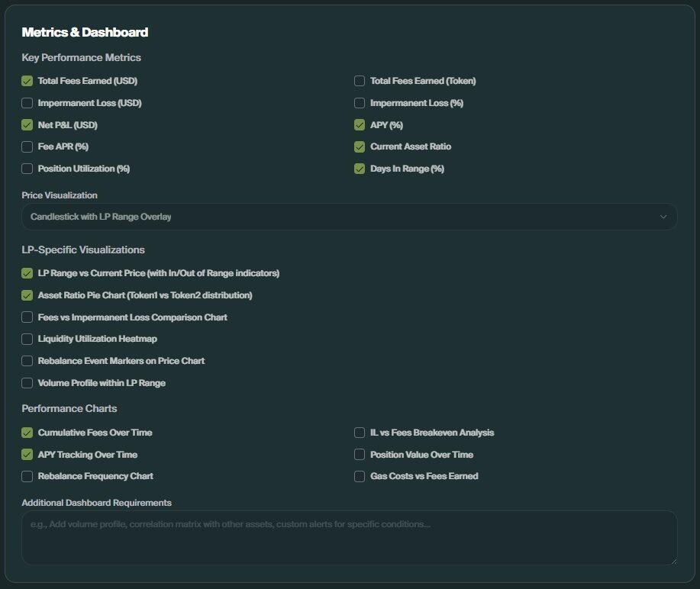The height and width of the screenshot is (589, 700).
Task: Disable Net P&L (USD) metric
Action: (x=27, y=125)
